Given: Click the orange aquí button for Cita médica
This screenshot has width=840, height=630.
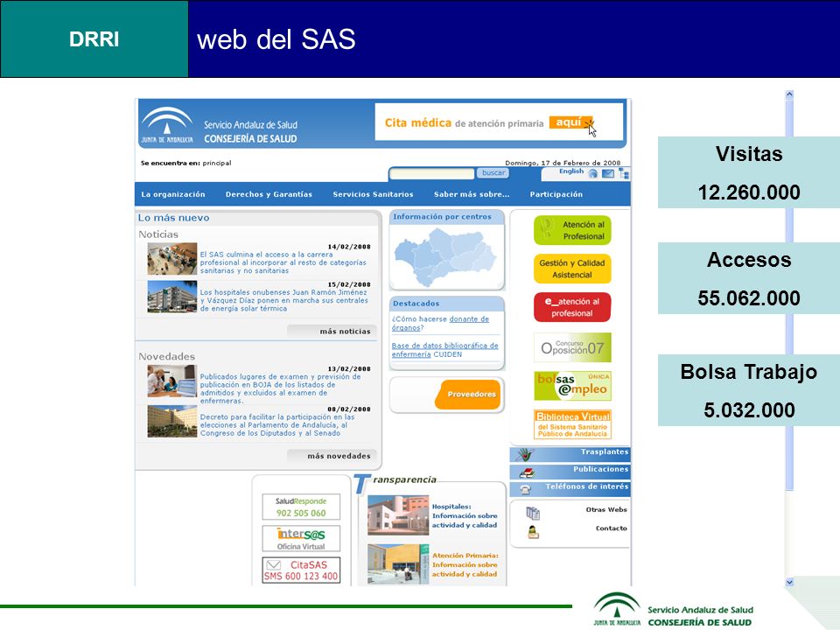Looking at the screenshot, I should (570, 122).
